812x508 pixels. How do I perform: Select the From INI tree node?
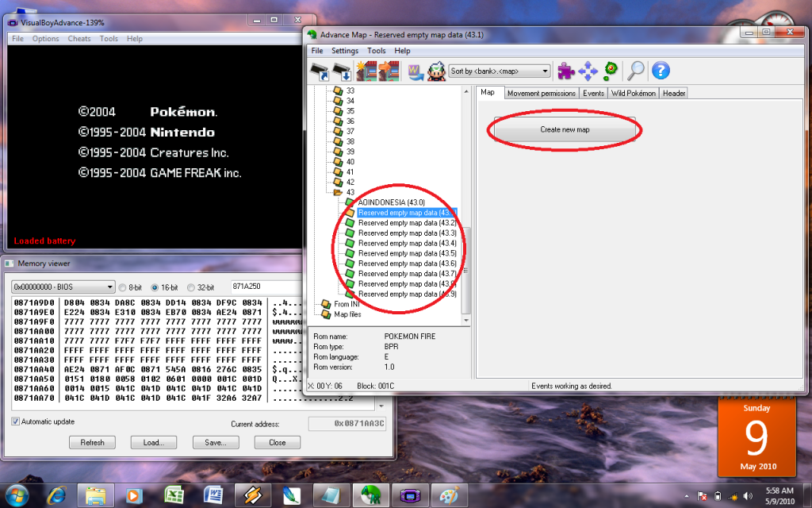tap(347, 304)
